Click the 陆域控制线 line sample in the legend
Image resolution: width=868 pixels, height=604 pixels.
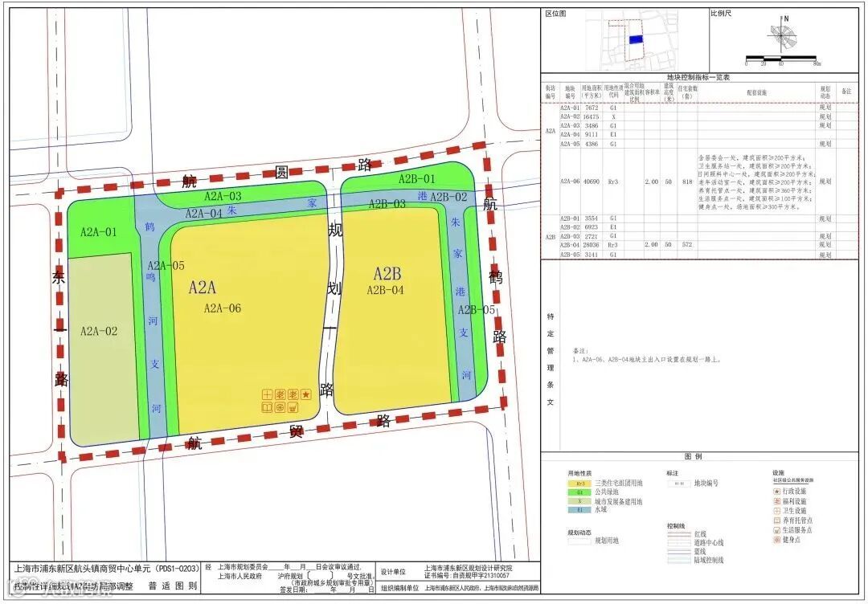click(678, 561)
